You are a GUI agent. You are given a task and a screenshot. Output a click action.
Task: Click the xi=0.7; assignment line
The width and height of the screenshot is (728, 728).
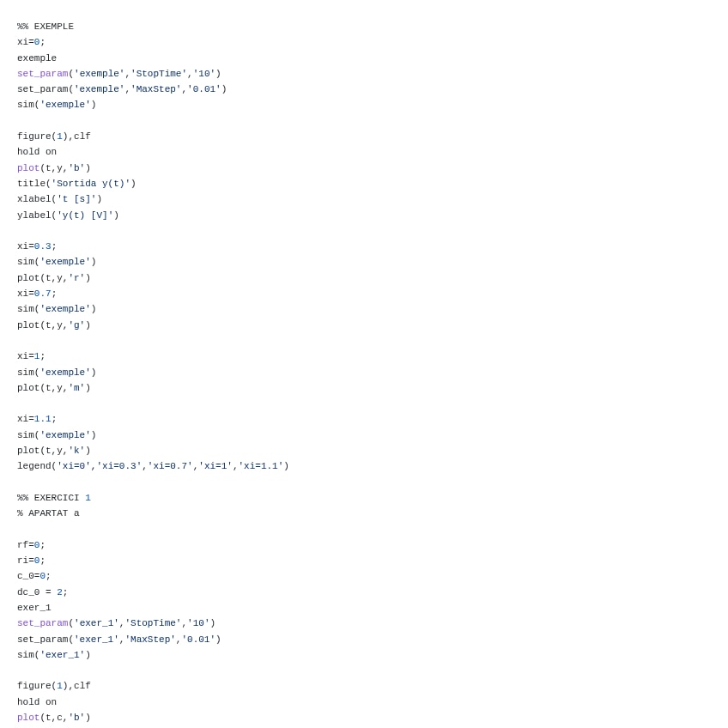(x=37, y=294)
